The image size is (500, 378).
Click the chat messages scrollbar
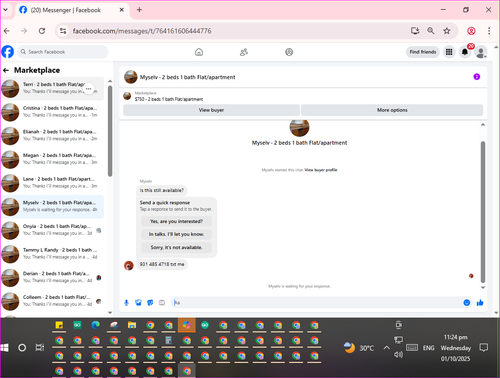[483, 212]
